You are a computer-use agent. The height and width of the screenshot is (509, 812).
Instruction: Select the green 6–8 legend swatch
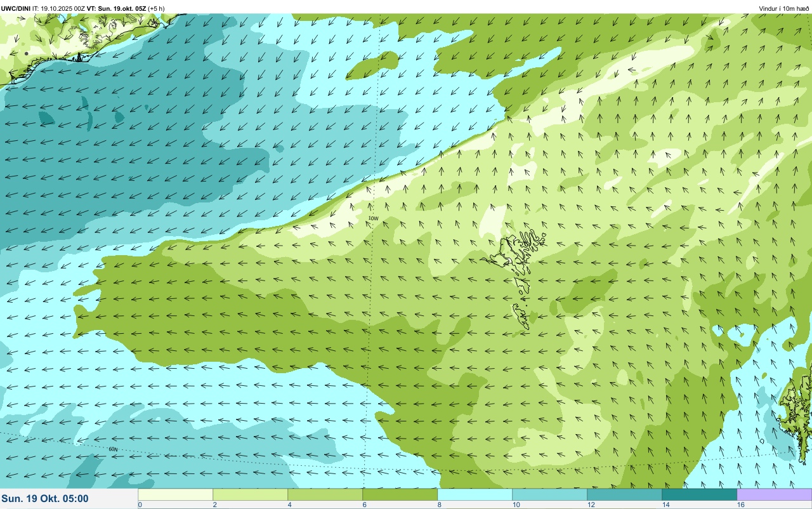click(x=400, y=494)
